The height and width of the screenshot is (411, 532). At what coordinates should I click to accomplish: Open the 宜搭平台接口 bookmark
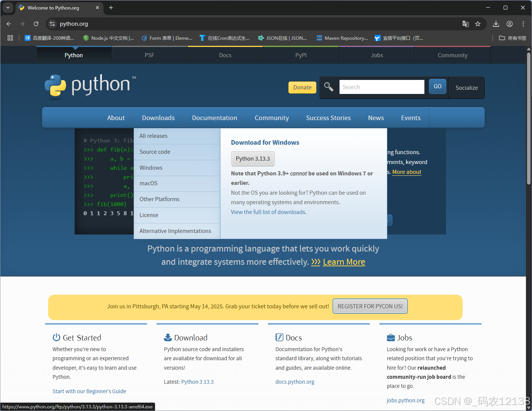(x=399, y=38)
